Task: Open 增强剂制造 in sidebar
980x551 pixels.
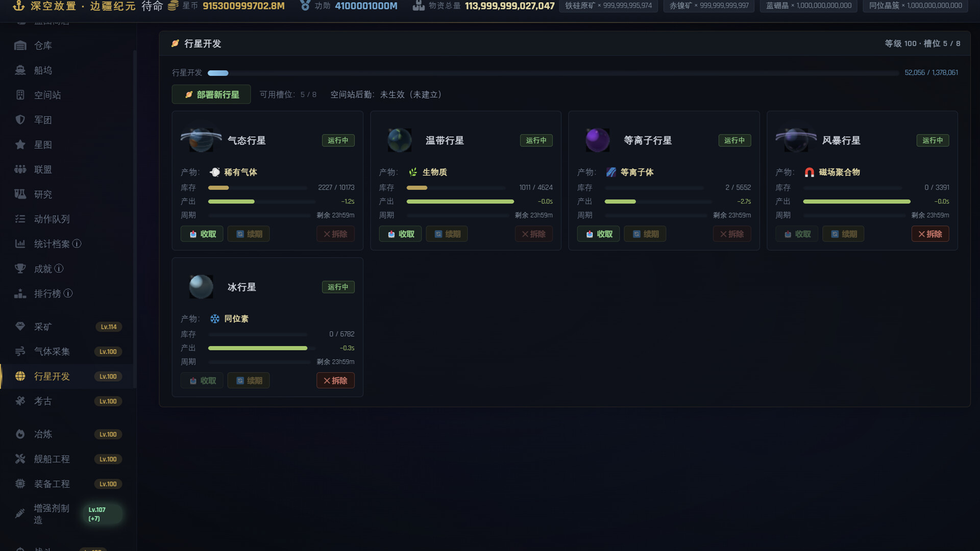Action: point(68,514)
